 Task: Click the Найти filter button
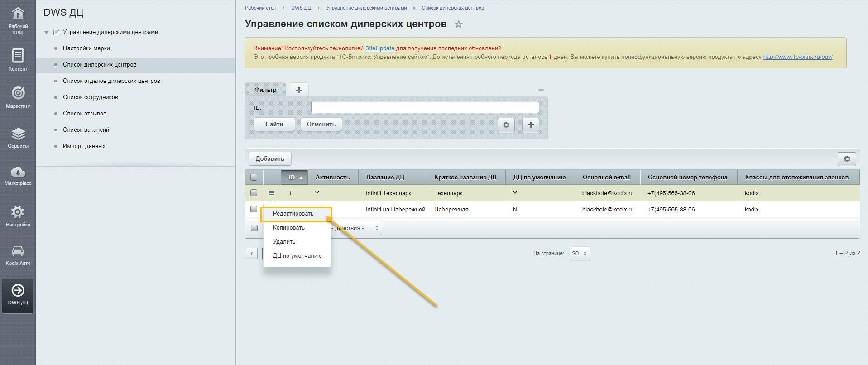coord(274,125)
